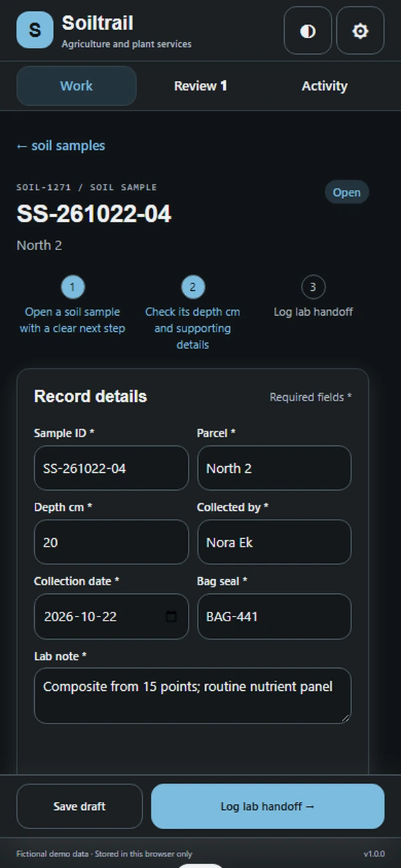Focus the Parcel field containing North 2
401x868 pixels.
[274, 468]
